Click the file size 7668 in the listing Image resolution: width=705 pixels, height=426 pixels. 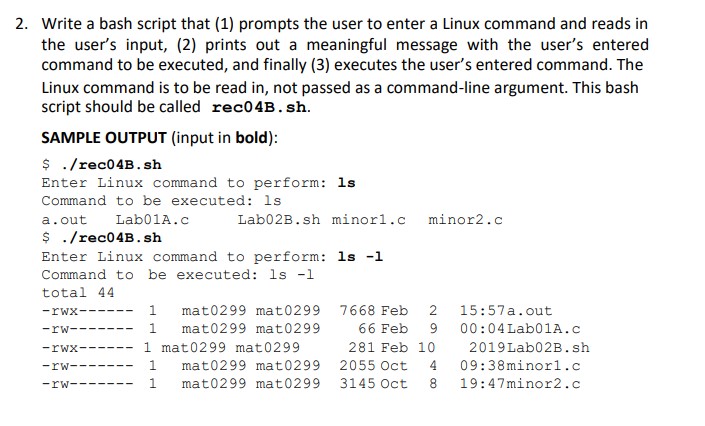click(x=358, y=311)
